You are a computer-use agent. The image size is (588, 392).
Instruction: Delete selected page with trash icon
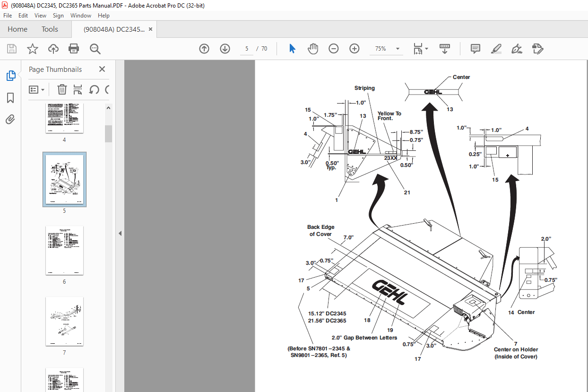(62, 89)
